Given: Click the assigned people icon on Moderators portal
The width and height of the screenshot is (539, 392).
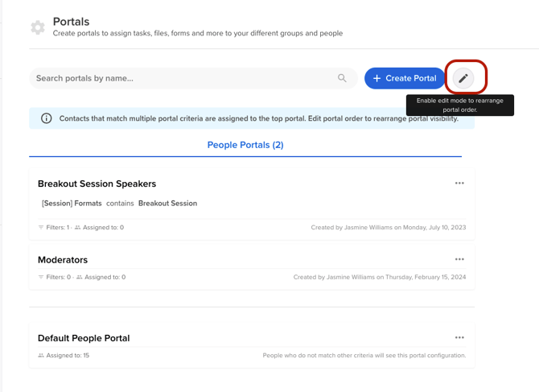Looking at the screenshot, I should coord(79,278).
